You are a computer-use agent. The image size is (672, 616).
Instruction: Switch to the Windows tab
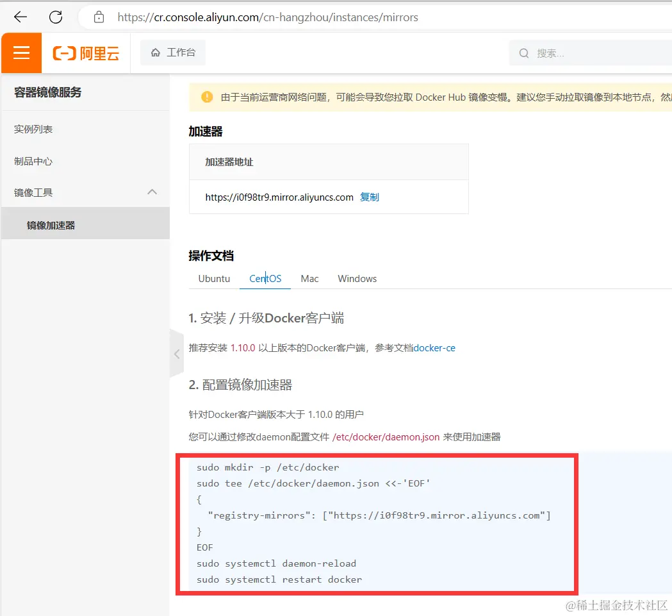pos(357,279)
